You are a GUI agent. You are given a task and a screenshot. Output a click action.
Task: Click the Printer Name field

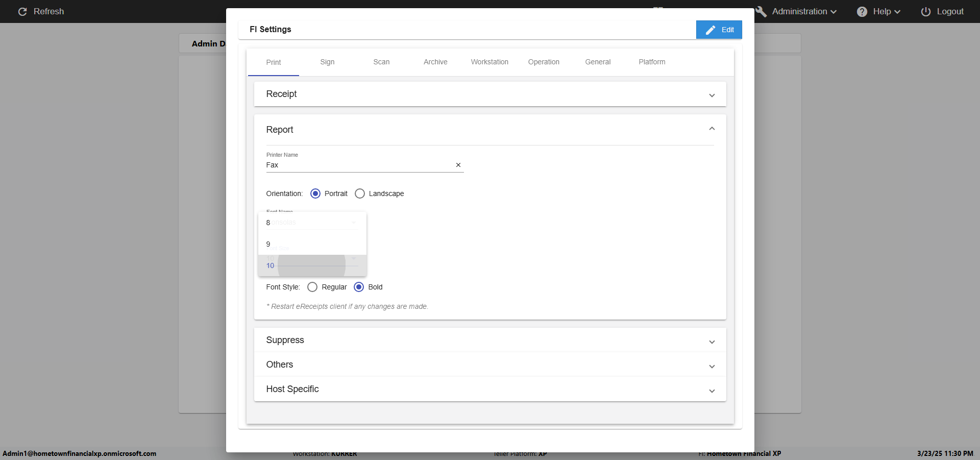tap(357, 165)
